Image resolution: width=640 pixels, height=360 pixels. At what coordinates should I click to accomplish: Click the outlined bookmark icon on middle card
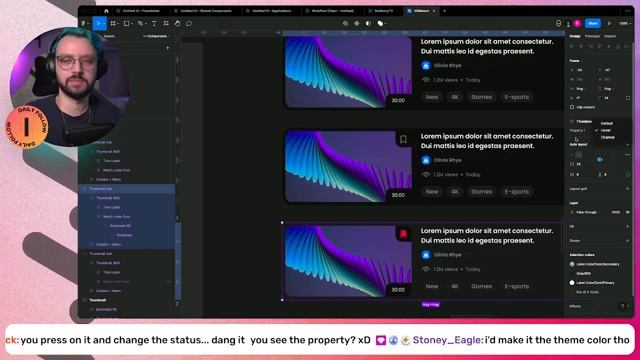click(403, 140)
